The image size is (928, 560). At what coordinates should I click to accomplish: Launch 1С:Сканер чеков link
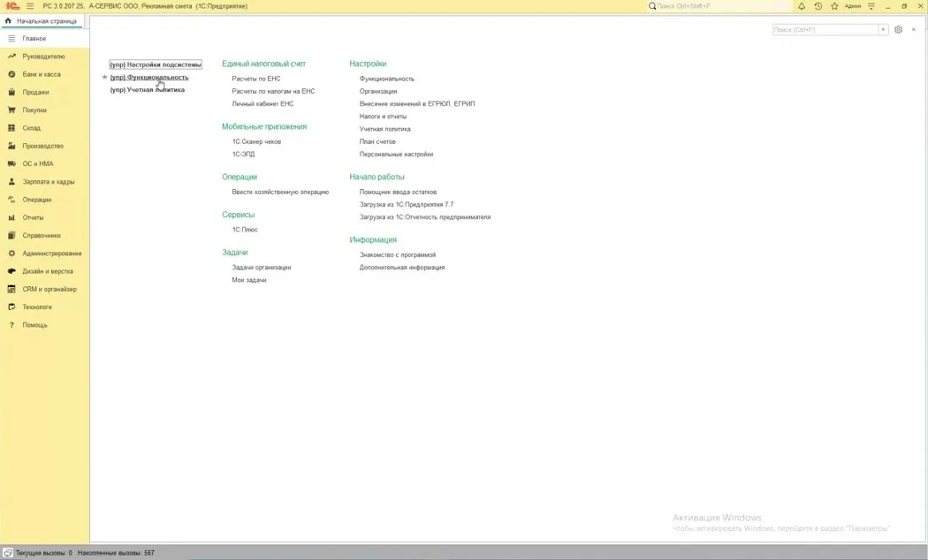point(256,142)
